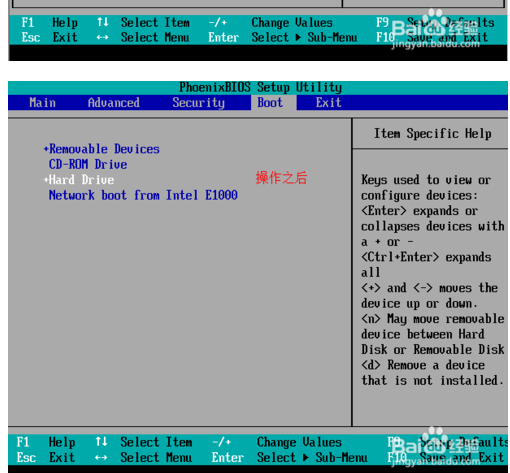Click the F10 Save and Exit hint
This screenshot has width=510, height=473.
[x=446, y=457]
